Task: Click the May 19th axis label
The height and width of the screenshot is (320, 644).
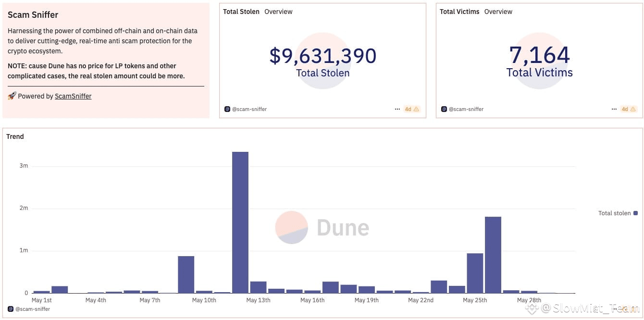Action: [x=367, y=300]
